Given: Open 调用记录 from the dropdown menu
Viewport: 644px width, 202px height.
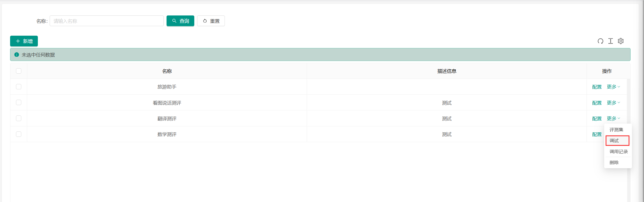Looking at the screenshot, I should pos(618,151).
